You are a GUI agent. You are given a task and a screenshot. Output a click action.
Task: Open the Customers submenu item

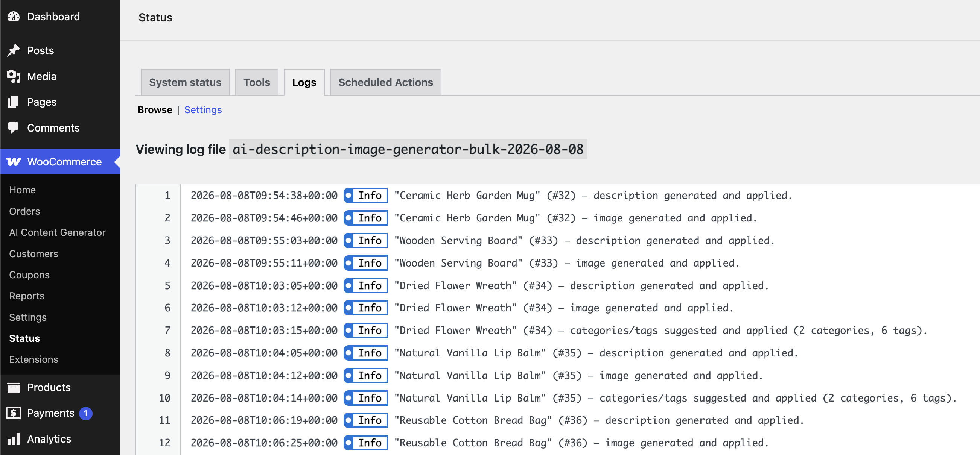click(x=33, y=253)
